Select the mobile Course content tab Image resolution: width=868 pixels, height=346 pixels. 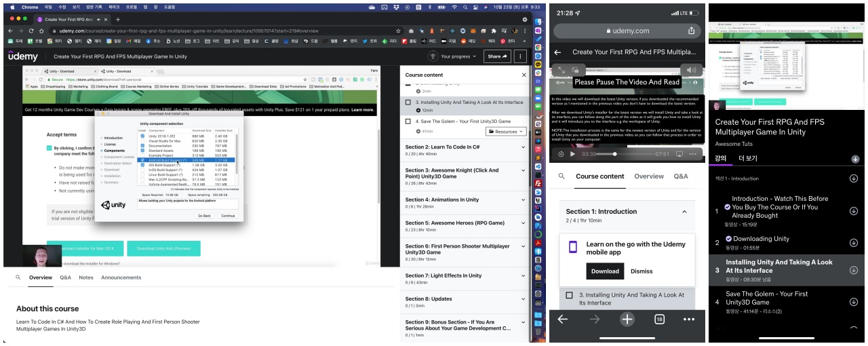pyautogui.click(x=599, y=176)
